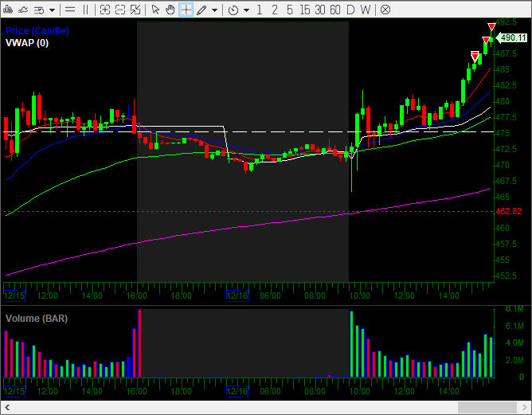Click the VWAP (0) legend label
This screenshot has height=415, width=532.
coord(27,43)
